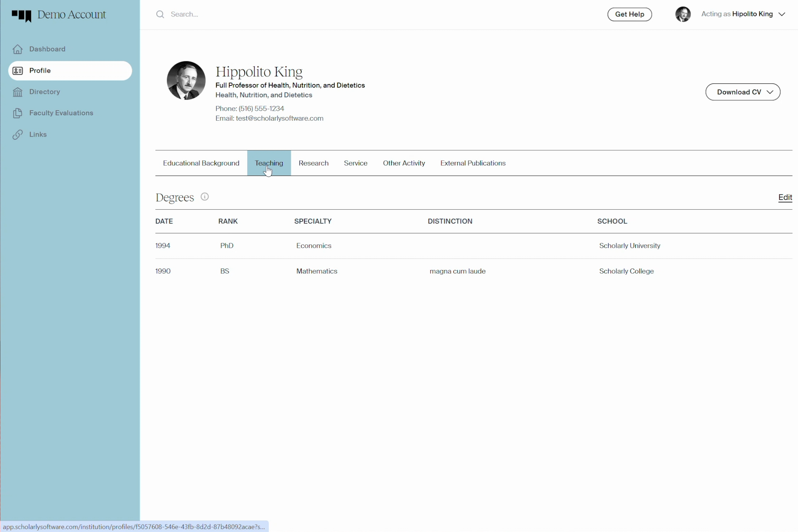This screenshot has height=532, width=798.
Task: Open the External Publications tab
Action: pos(473,163)
